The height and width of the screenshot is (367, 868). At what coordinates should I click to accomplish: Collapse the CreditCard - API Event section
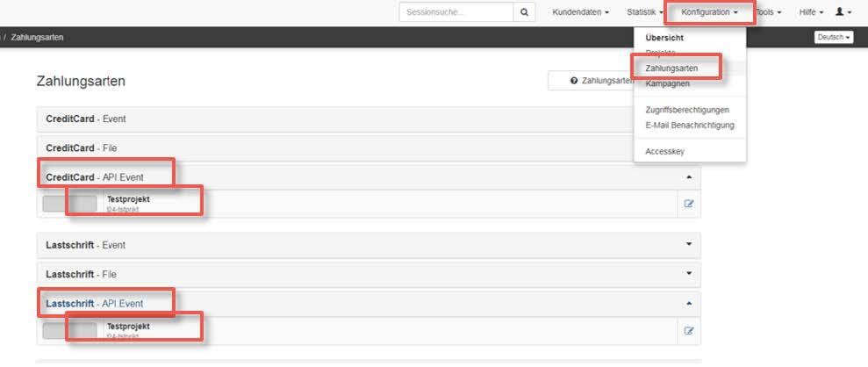688,177
